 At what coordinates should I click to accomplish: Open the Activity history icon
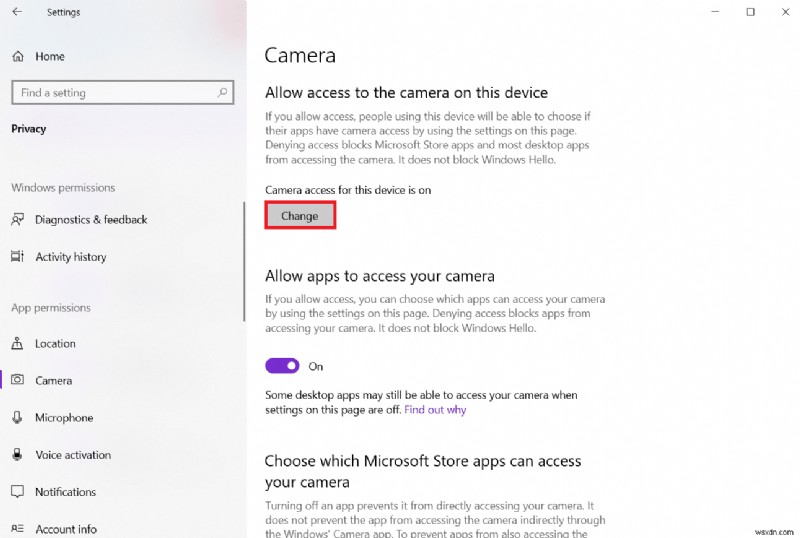click(18, 257)
